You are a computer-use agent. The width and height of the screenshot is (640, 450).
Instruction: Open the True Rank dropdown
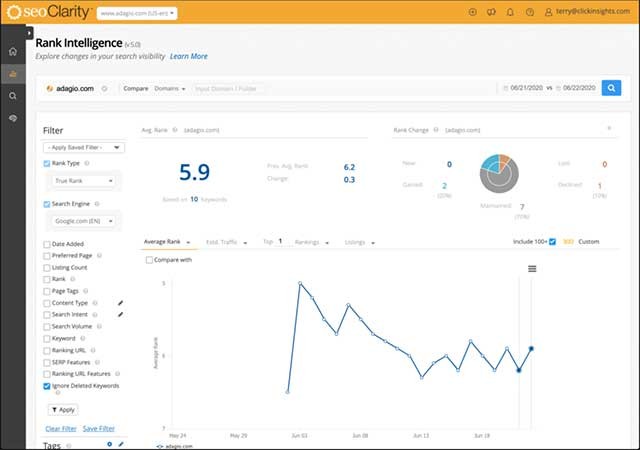click(x=84, y=182)
